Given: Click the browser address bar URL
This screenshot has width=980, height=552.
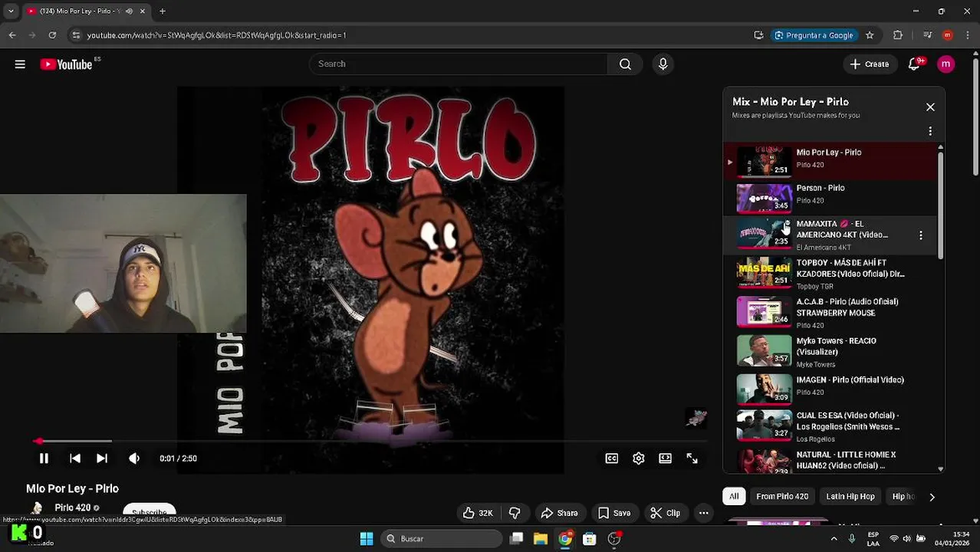Looking at the screenshot, I should [x=216, y=35].
